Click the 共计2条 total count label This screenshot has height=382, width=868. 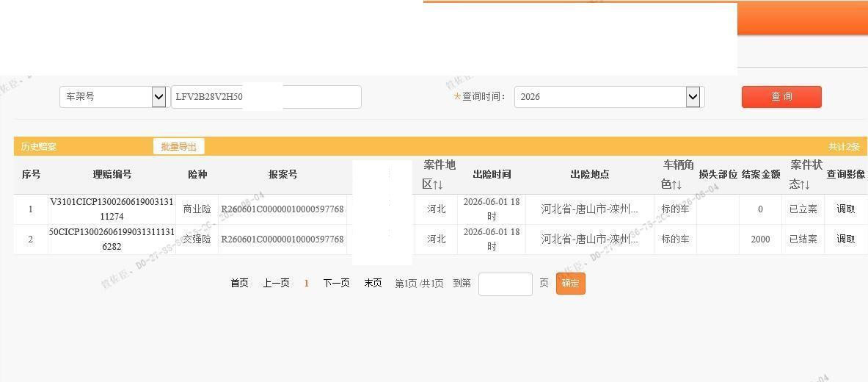[844, 147]
